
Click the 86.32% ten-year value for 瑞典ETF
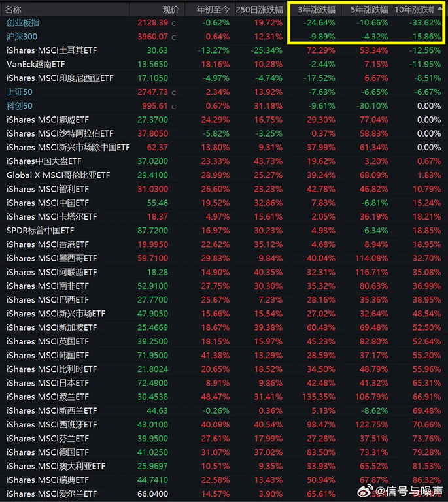427,480
